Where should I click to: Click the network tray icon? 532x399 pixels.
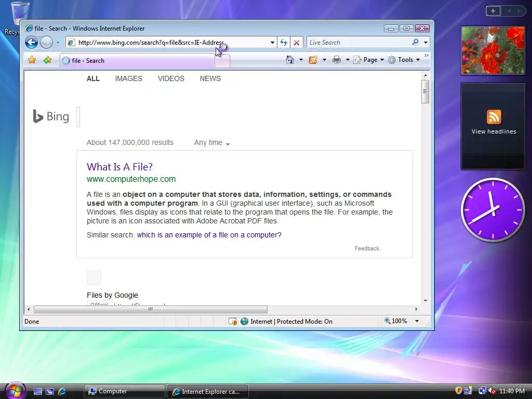pyautogui.click(x=482, y=391)
